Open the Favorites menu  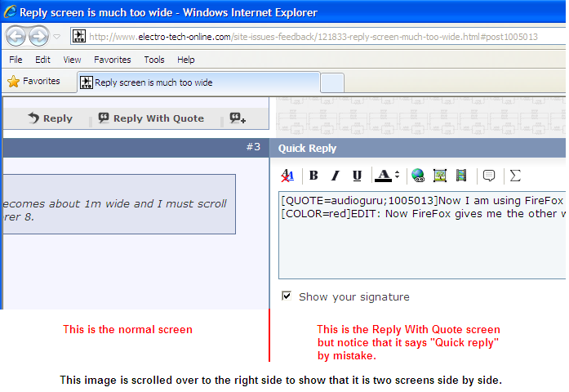[112, 60]
